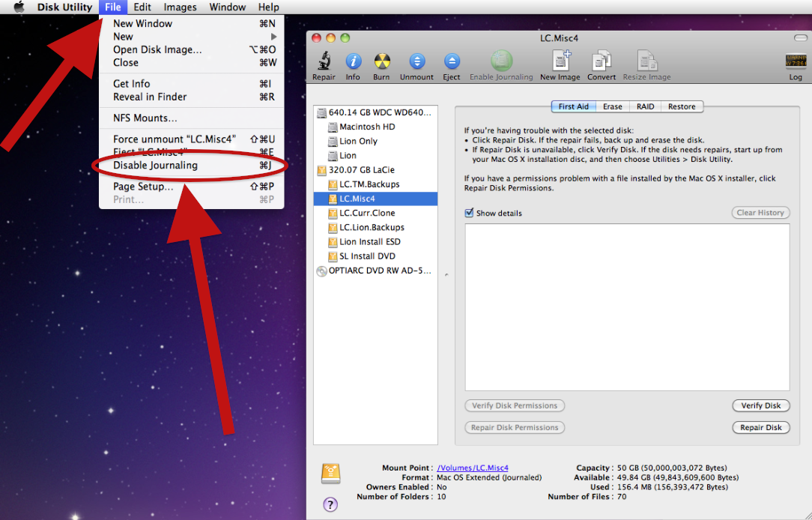812x520 pixels.
Task: Choose Disable Journaling from File menu
Action: point(192,166)
